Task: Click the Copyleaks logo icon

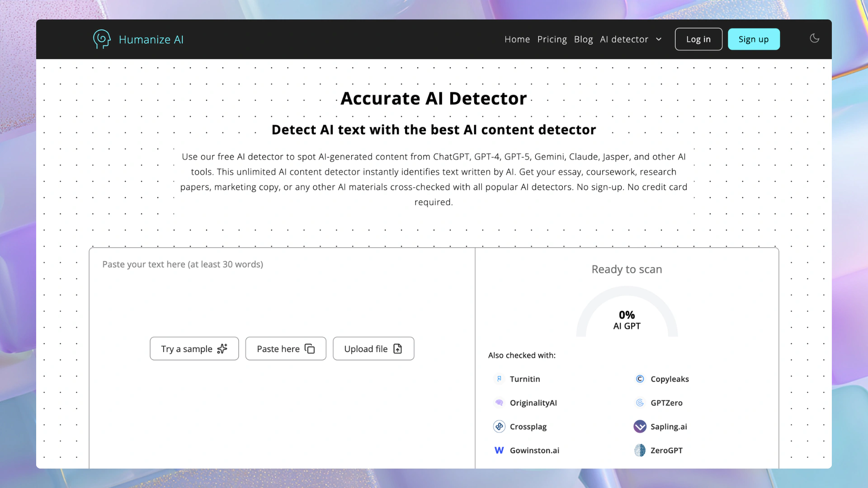Action: [x=640, y=379]
